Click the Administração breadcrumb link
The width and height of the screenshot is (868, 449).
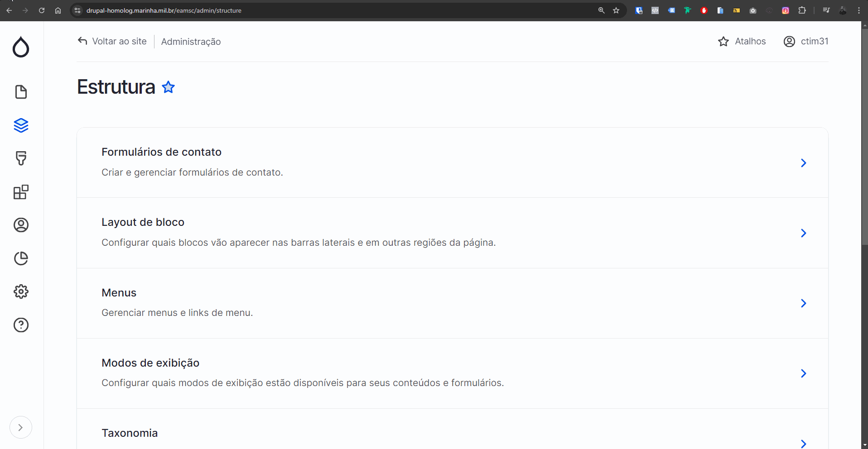point(191,42)
